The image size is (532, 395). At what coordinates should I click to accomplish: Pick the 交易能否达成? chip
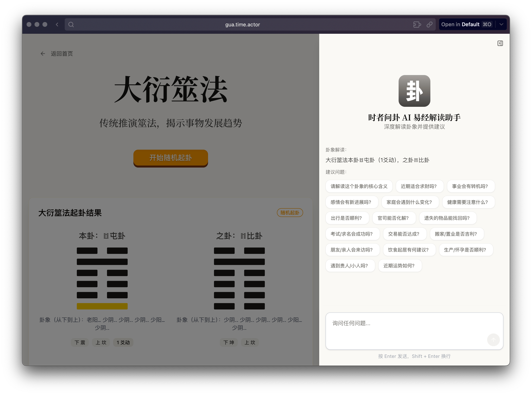click(404, 234)
